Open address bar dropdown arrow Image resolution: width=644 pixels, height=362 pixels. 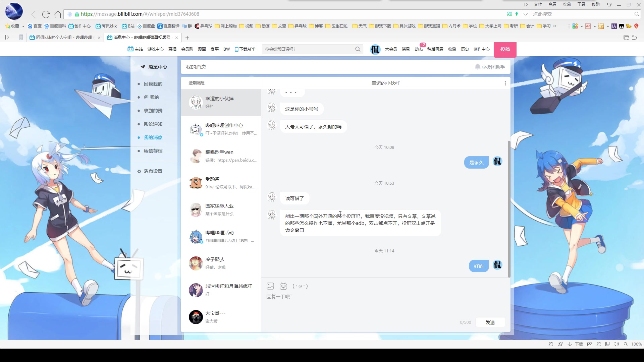525,14
